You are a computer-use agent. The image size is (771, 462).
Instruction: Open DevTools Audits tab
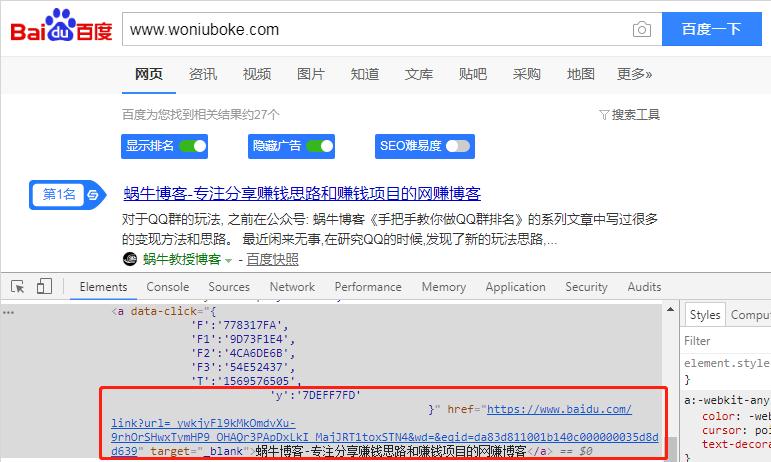click(644, 287)
